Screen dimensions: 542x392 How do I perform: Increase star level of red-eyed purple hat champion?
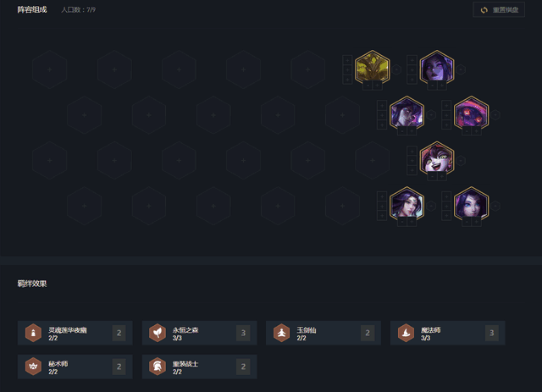pyautogui.click(x=476, y=131)
